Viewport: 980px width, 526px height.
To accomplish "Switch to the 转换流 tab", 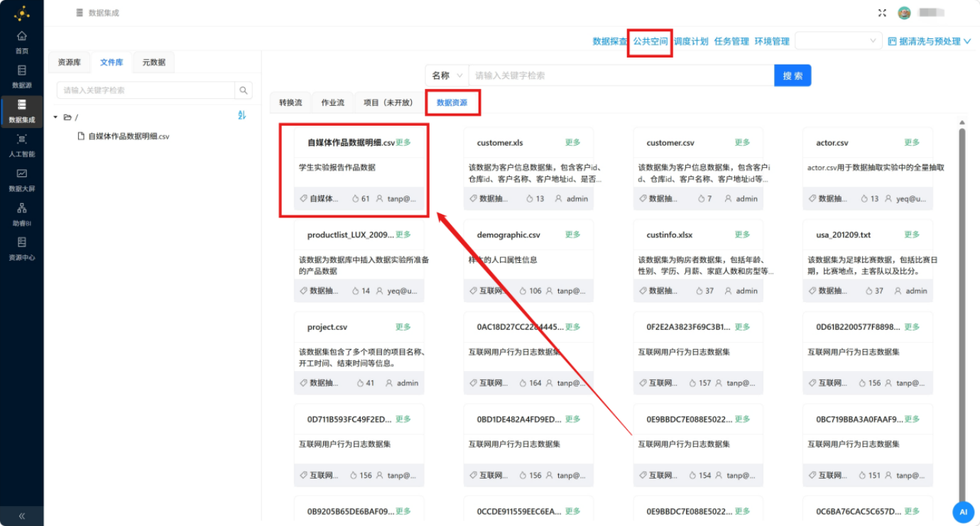I will [x=290, y=102].
